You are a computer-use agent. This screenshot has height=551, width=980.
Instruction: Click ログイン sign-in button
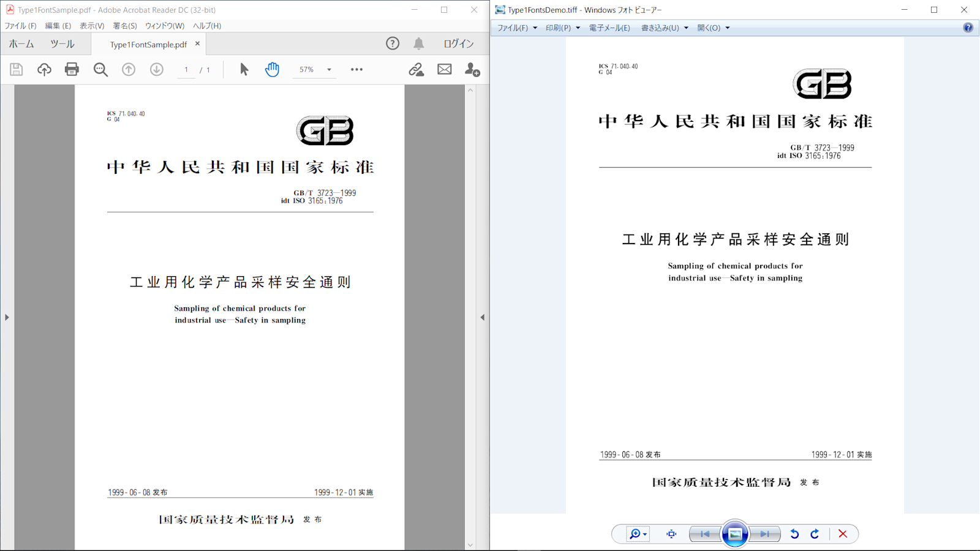pos(459,43)
